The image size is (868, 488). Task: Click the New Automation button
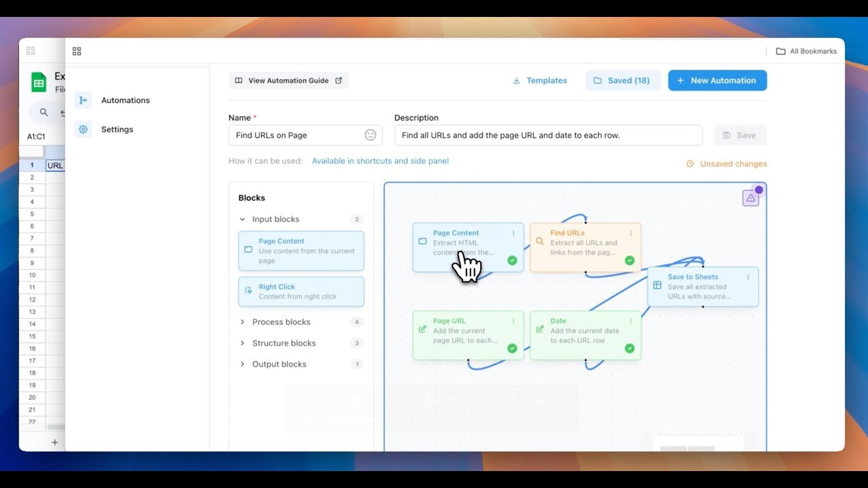coord(717,80)
